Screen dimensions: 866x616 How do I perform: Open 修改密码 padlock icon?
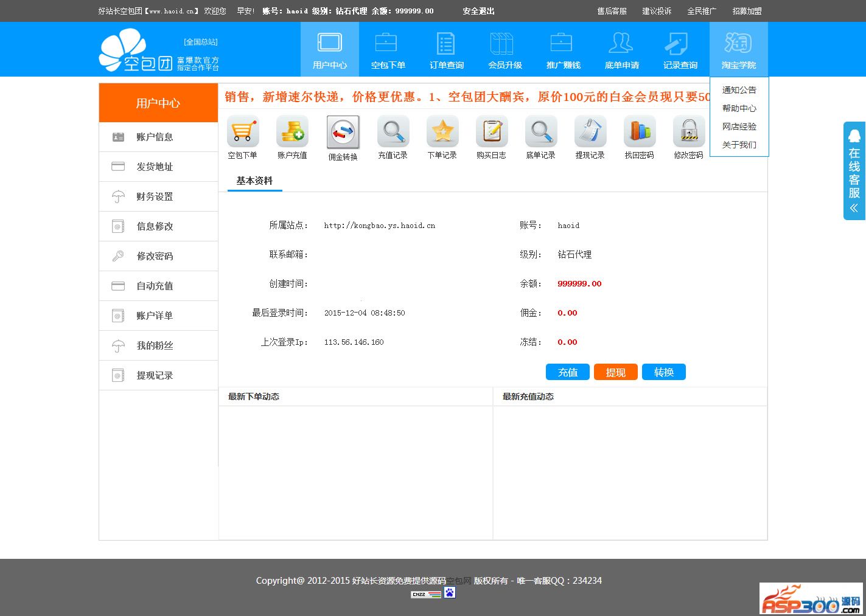(688, 132)
